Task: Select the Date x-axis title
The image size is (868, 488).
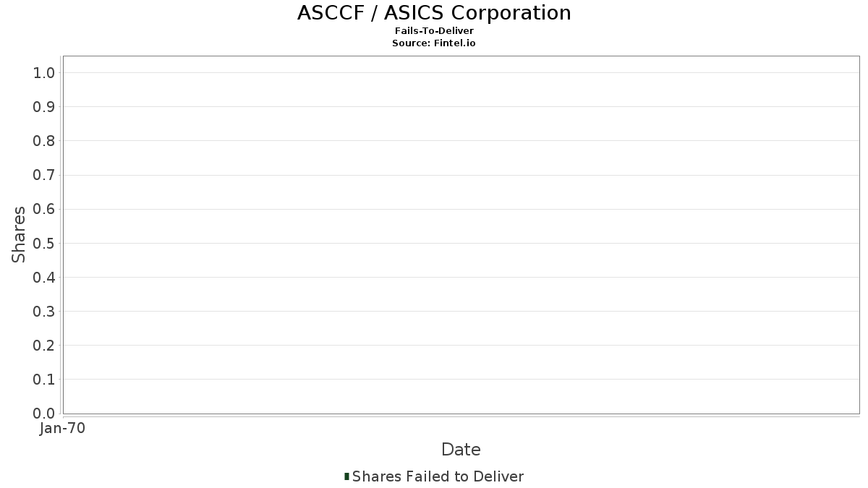Action: pyautogui.click(x=461, y=450)
